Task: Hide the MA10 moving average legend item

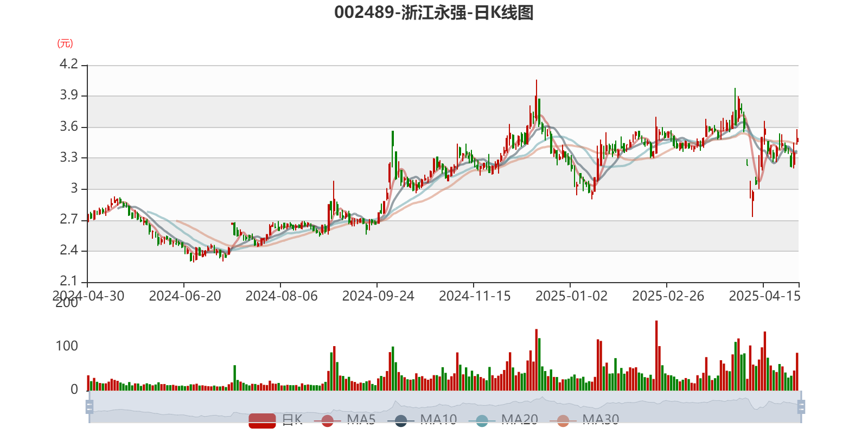Action: point(422,420)
